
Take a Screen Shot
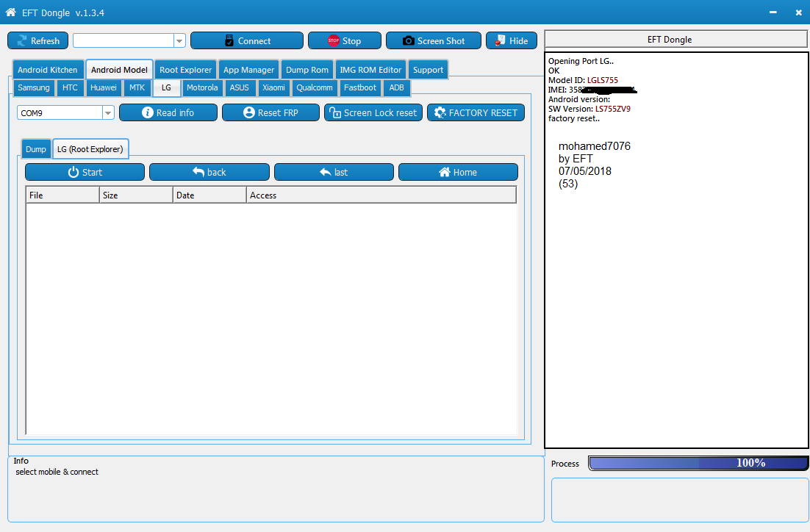pyautogui.click(x=434, y=41)
